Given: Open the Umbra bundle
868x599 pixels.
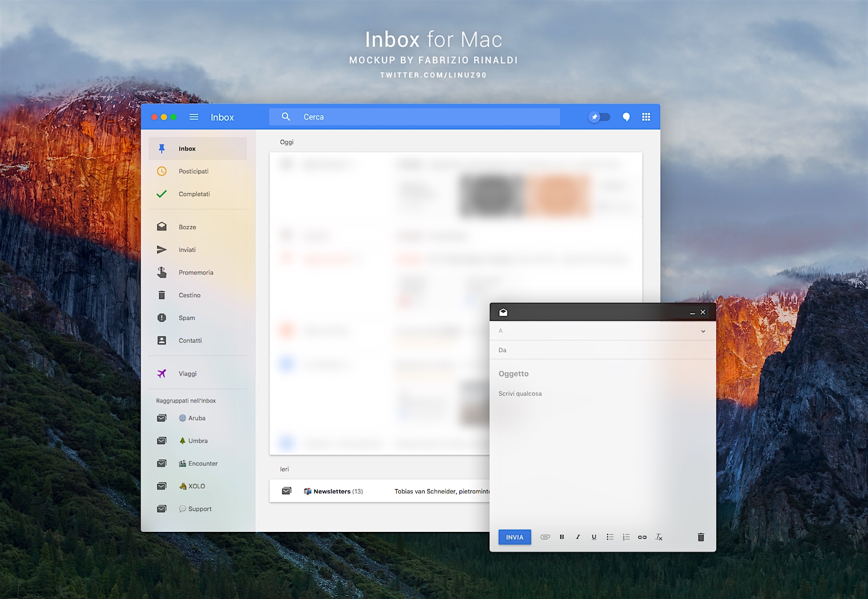Looking at the screenshot, I should [198, 441].
